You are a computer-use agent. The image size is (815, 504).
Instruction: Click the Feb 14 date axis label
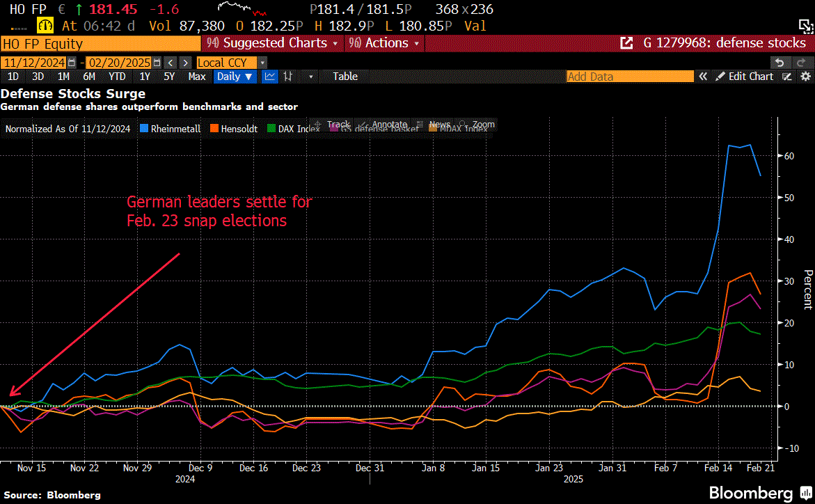[x=718, y=468]
